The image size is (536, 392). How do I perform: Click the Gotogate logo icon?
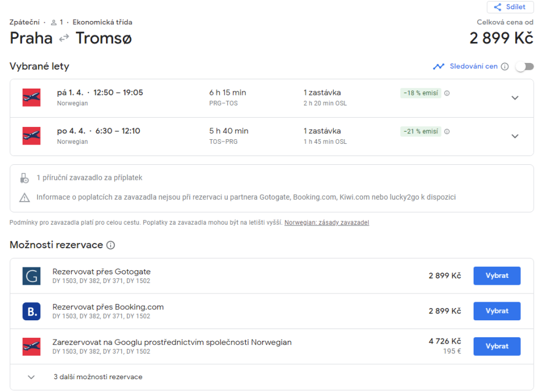click(x=31, y=276)
